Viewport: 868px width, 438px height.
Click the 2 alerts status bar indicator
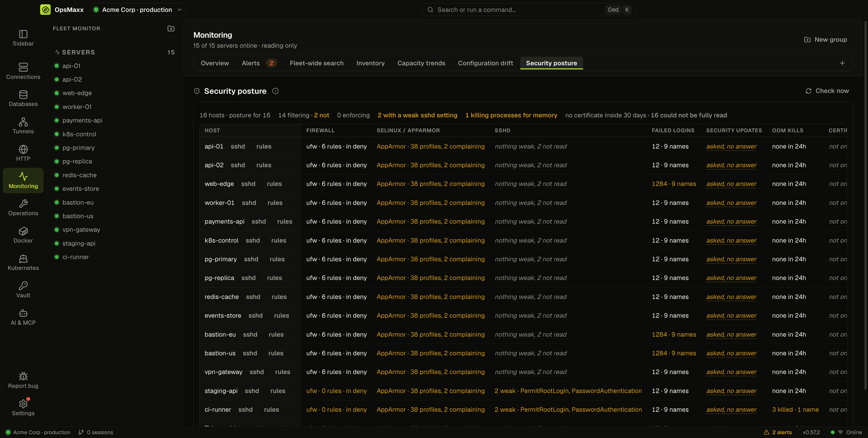point(777,432)
